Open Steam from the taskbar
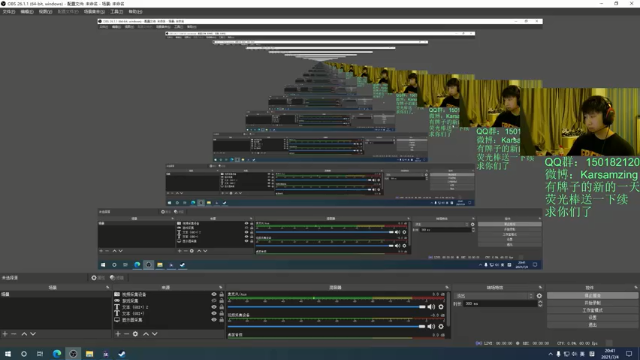This screenshot has width=640, height=360. 122,354
